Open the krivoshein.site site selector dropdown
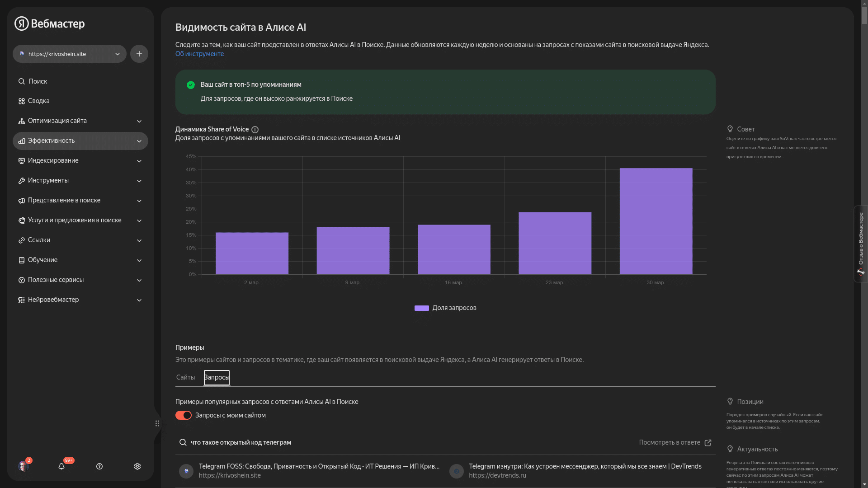Image resolution: width=868 pixels, height=488 pixels. pos(70,54)
